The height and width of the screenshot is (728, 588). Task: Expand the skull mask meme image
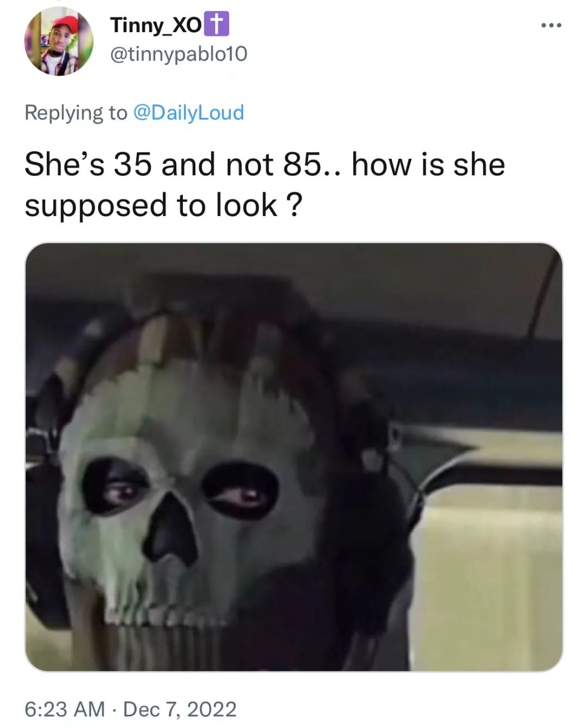pyautogui.click(x=294, y=457)
